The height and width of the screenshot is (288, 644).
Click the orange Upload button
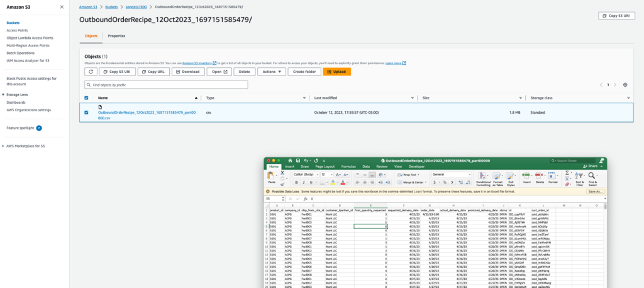coord(336,72)
